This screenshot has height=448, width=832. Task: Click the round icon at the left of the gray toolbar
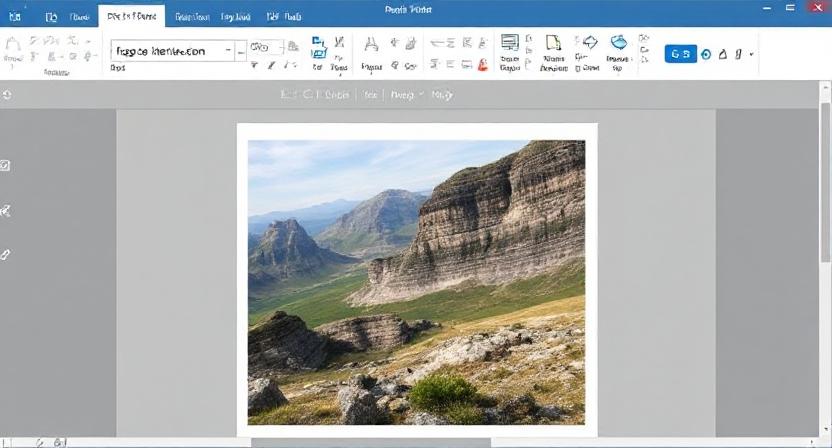pos(6,95)
